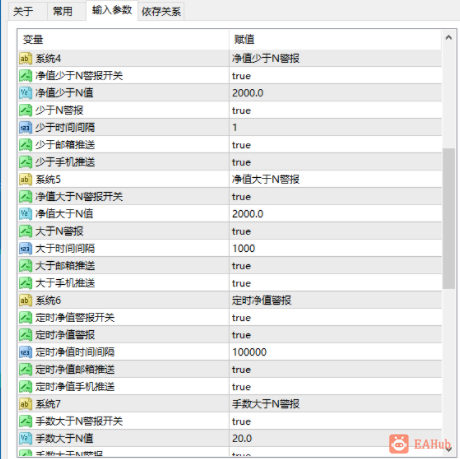Viewport: 460px width, 459px height.
Task: Click the bool icon of 定时净值警报开关
Action: (x=25, y=317)
